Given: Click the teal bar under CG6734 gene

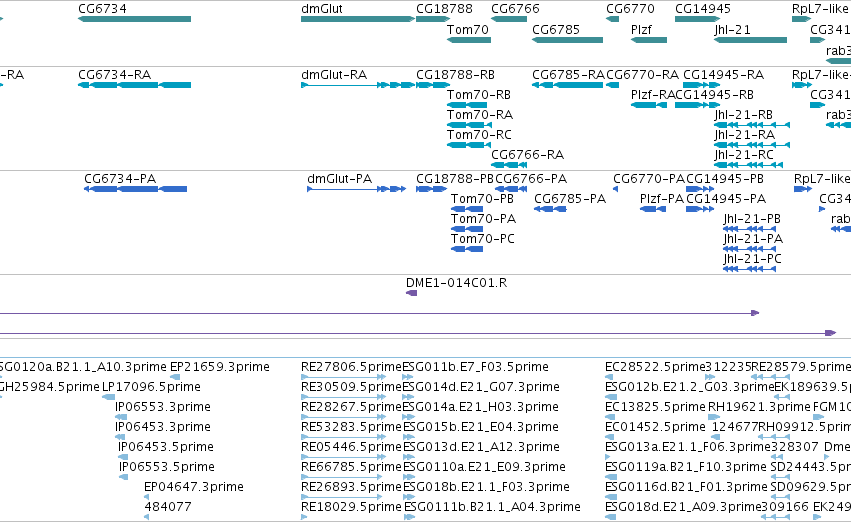Looking at the screenshot, I should coord(135,19).
